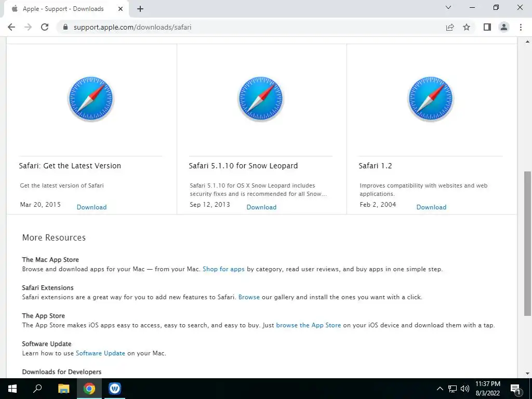The image size is (532, 399).
Task: Click the scrollbar up arrow
Action: point(527,42)
